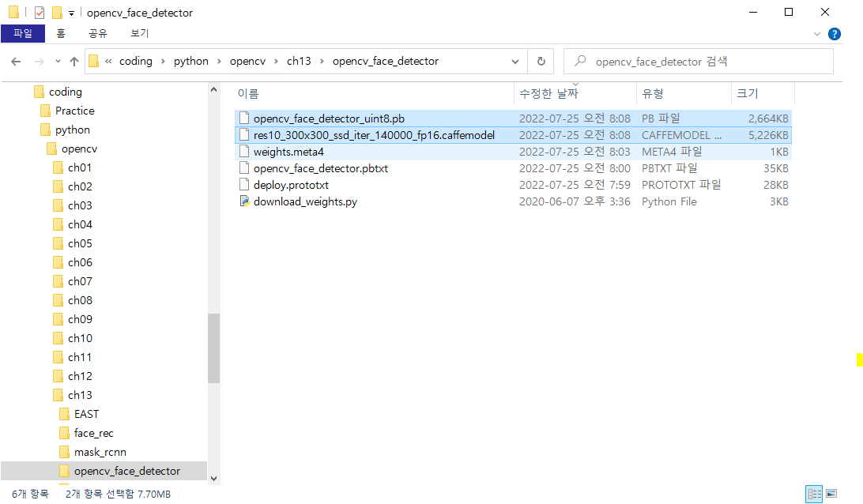The height and width of the screenshot is (504, 863).
Task: Navigate up one level using the up arrow
Action: point(74,61)
